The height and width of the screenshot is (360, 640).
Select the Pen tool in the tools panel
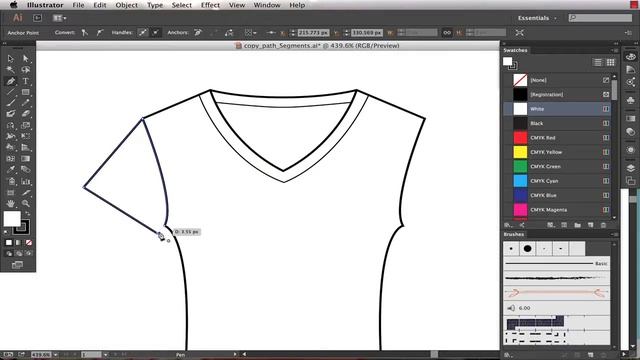11,81
